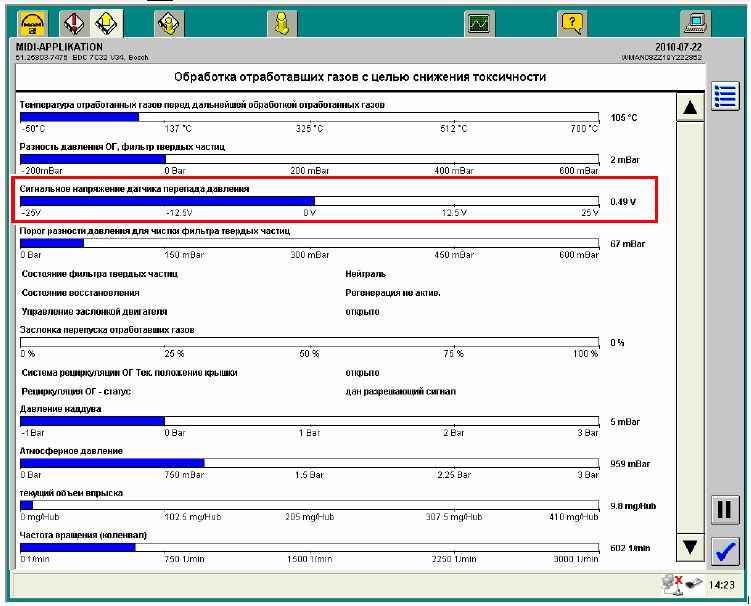Open help via the question mark icon

572,22
